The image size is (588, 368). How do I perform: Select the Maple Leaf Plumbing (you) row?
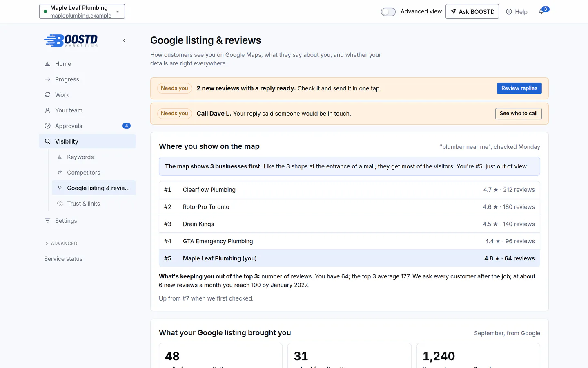coord(350,258)
